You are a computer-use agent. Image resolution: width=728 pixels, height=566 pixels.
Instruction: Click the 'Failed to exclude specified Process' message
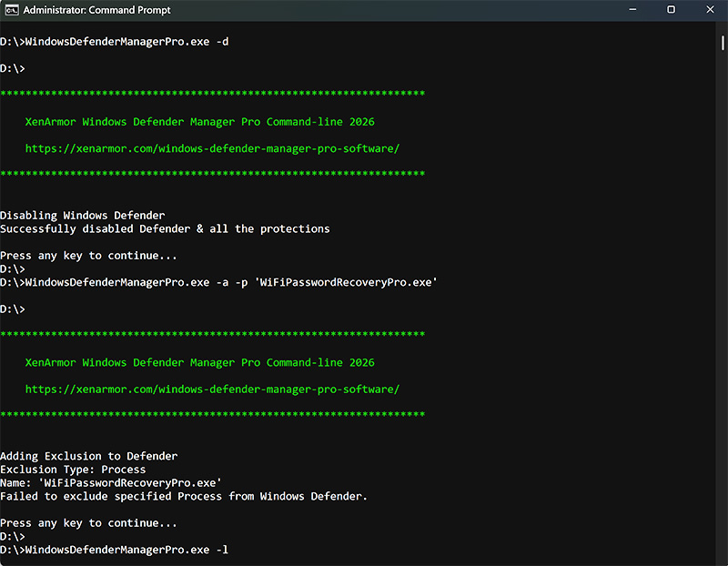tap(184, 496)
